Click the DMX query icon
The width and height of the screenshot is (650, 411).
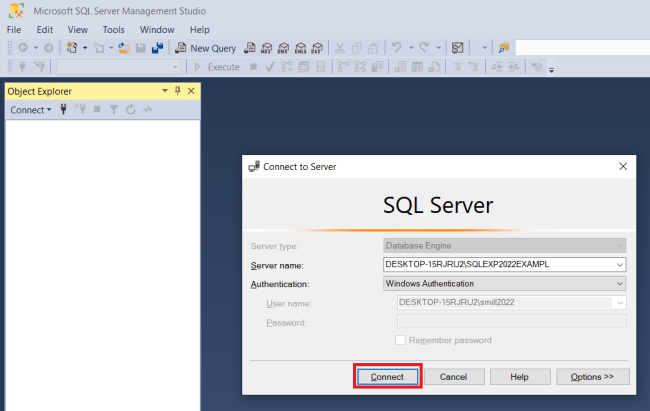[x=284, y=48]
